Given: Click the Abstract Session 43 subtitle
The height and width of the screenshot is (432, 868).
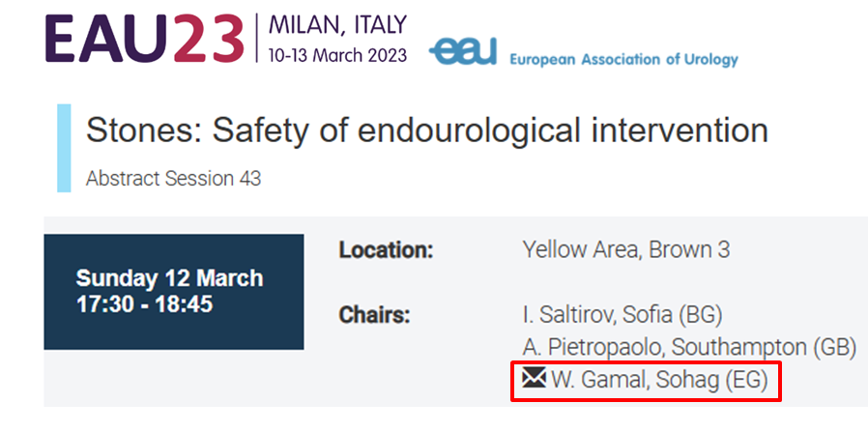Looking at the screenshot, I should (173, 179).
